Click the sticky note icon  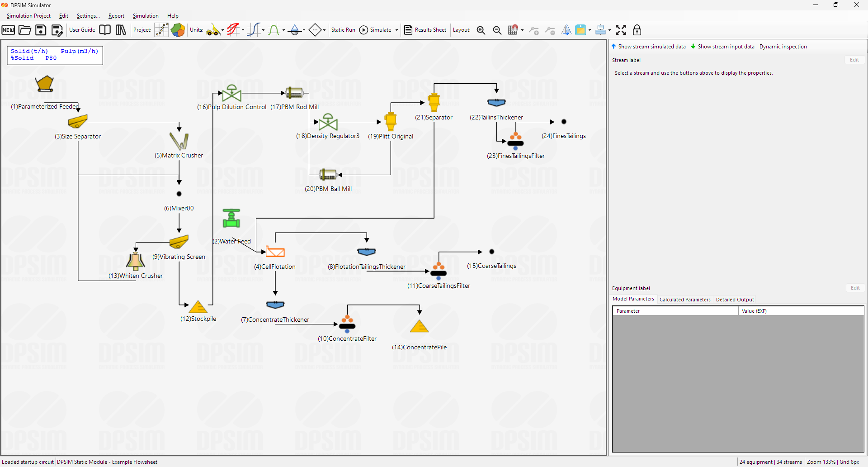(581, 30)
